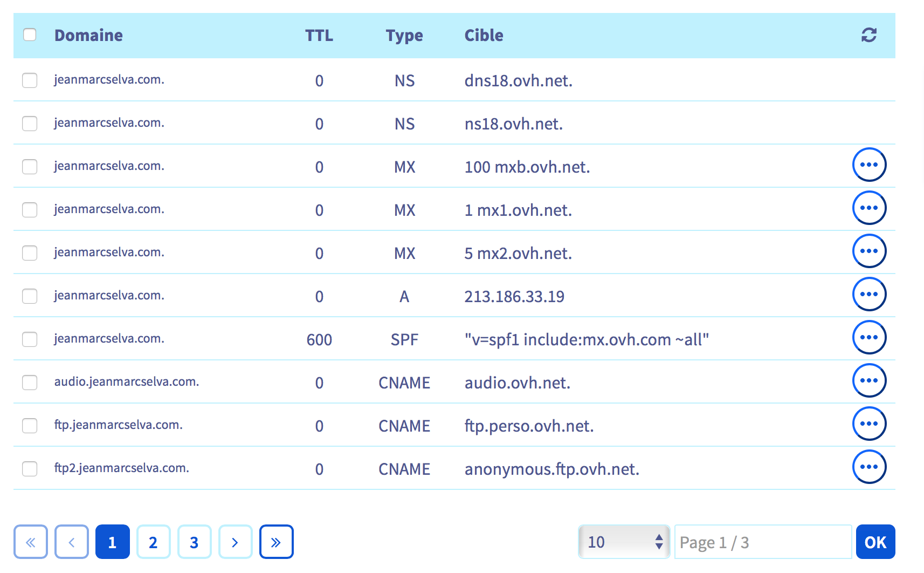Go to next page with right-arrow icon
This screenshot has height=573, width=924.
(x=235, y=542)
